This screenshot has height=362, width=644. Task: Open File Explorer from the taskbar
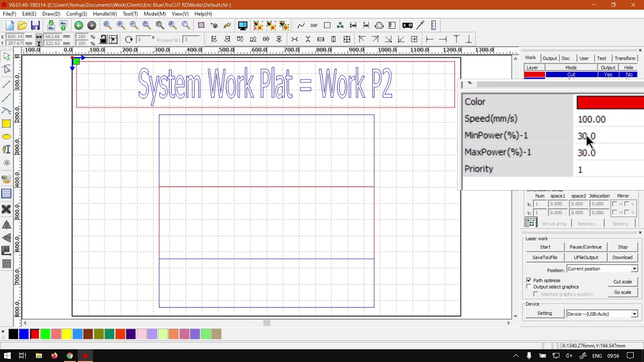(x=39, y=356)
